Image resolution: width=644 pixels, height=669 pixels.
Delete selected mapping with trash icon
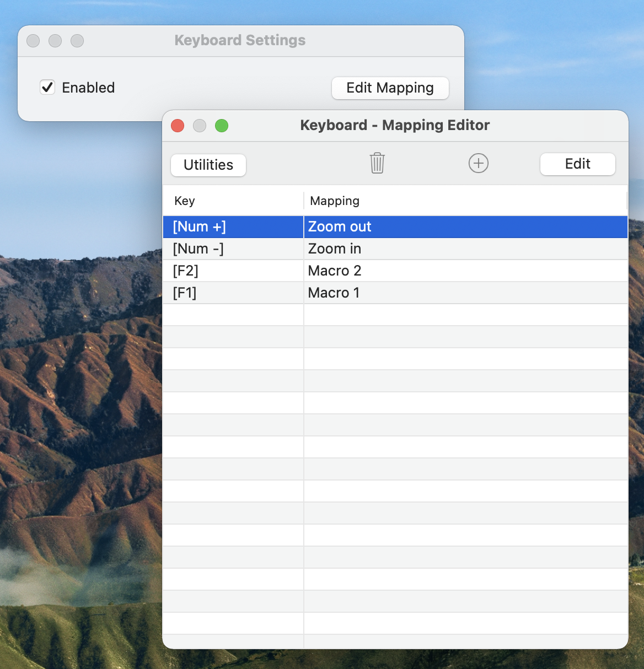click(377, 163)
